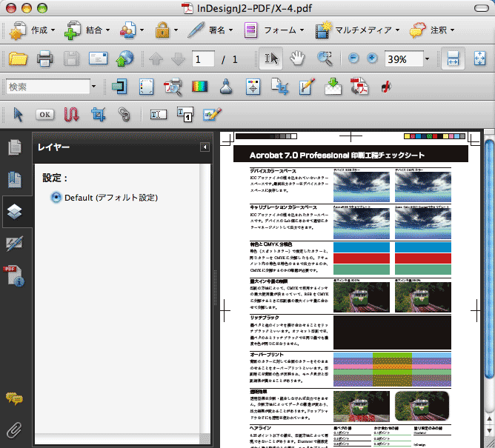
Task: Choose the marquee zoom magnifier tool
Action: click(325, 58)
